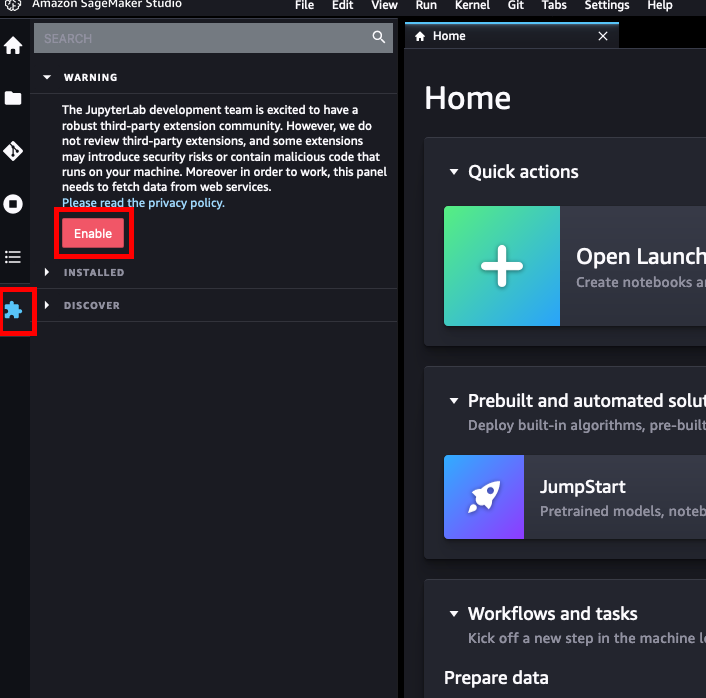706x698 pixels.
Task: Click the Home page heading
Action: [x=468, y=98]
